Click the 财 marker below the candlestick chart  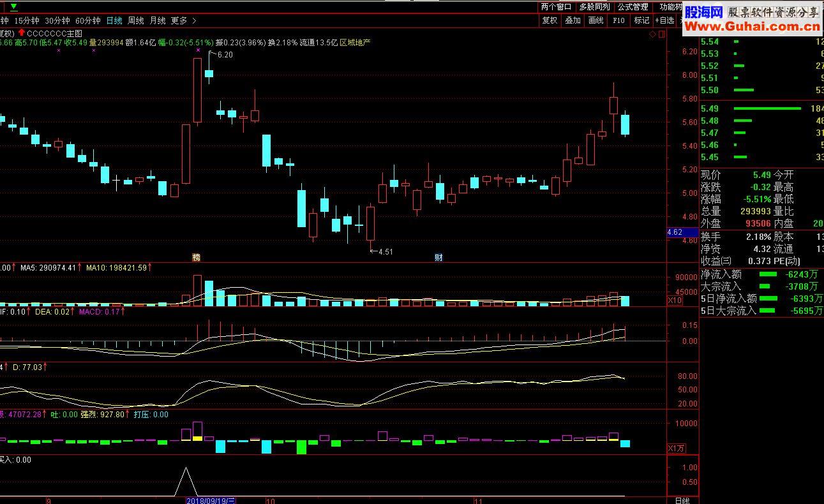[x=438, y=257]
